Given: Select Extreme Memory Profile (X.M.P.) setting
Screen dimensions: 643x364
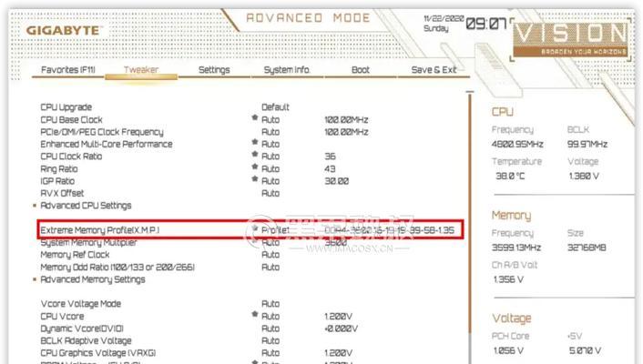Looking at the screenshot, I should (99, 230).
